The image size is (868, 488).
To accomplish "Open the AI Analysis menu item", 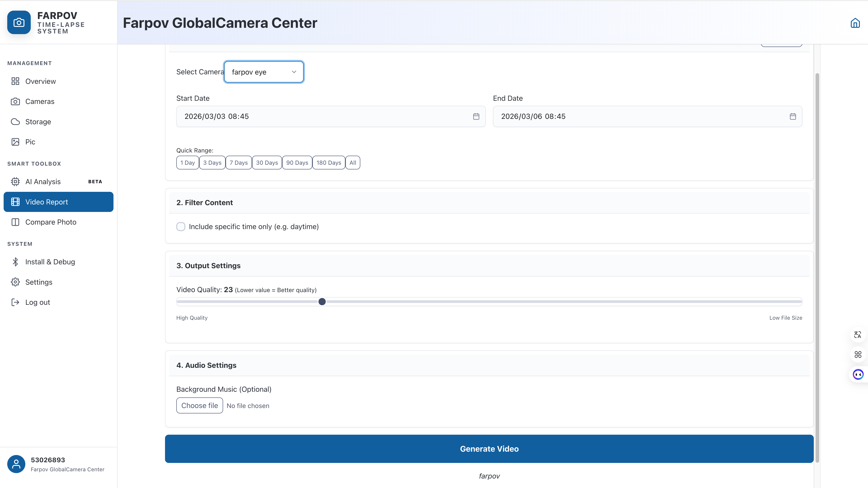I will click(43, 181).
